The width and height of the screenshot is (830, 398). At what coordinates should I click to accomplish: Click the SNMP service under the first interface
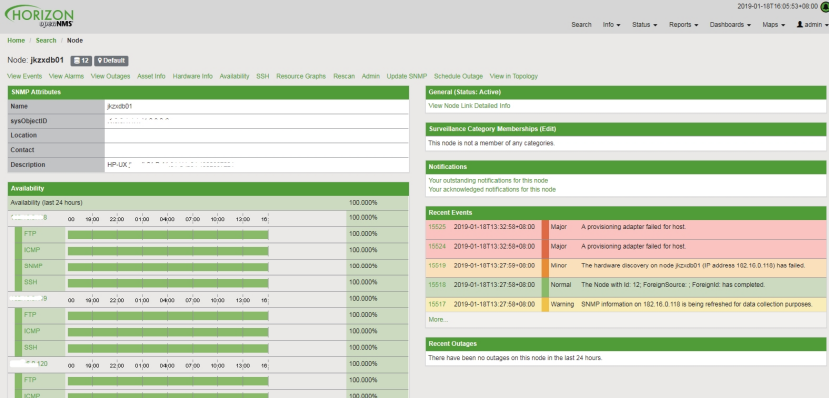pyautogui.click(x=33, y=266)
